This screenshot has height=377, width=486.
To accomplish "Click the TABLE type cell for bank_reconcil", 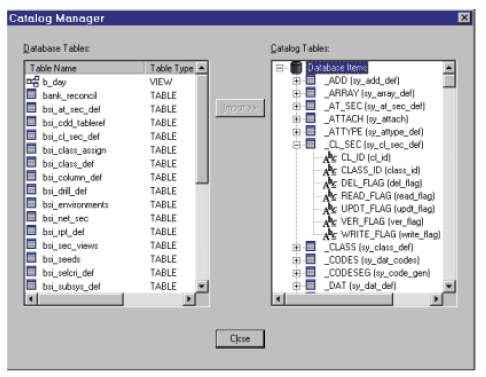I will point(163,95).
